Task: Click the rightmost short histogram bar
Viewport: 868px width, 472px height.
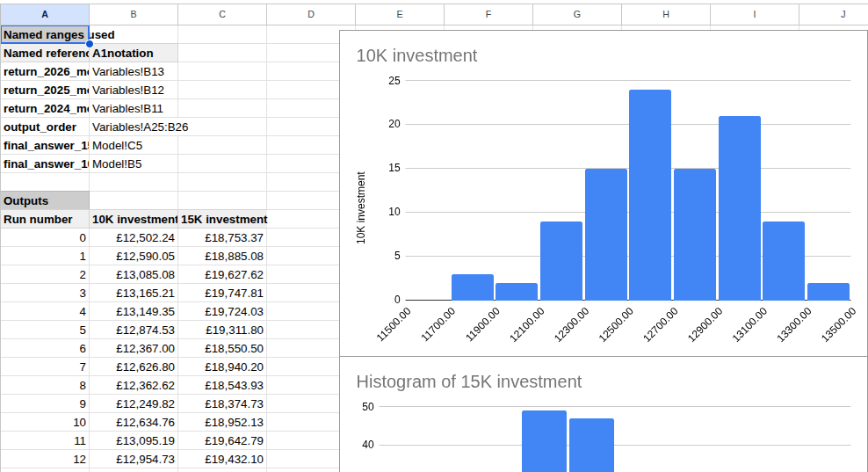Action: coord(828,292)
